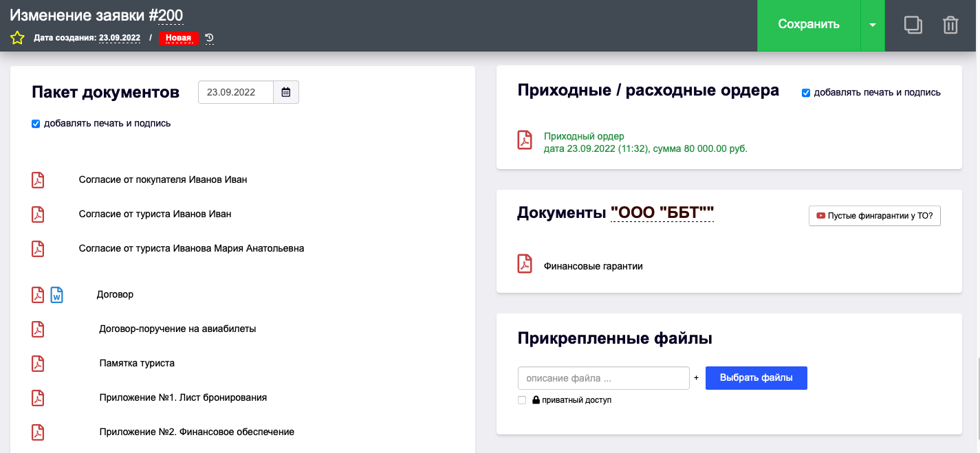Open PDF icon for Памятка туриста
Screen dimensions: 980x453
38,363
